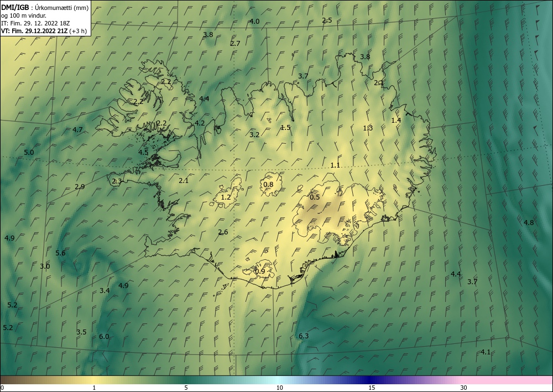The width and height of the screenshot is (553, 392).
Task: Click the title 'DMI/IGB : Úrkomumætti (mm)'
Action: tap(45, 8)
